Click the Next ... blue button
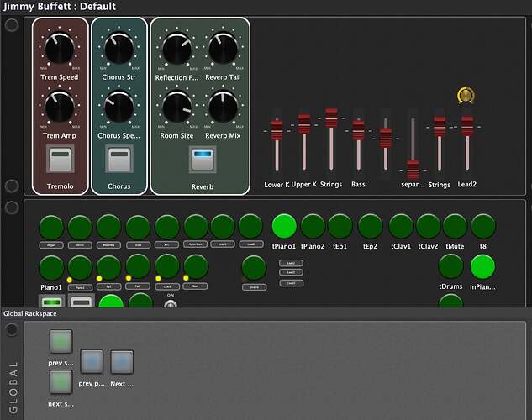Screen dimensions: 532x420 coord(122,362)
